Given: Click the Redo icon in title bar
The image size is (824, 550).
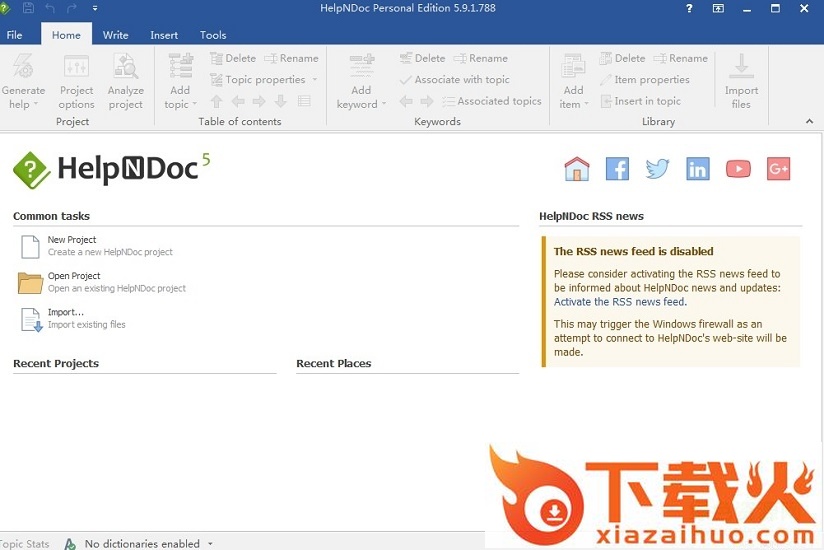Looking at the screenshot, I should click(72, 8).
